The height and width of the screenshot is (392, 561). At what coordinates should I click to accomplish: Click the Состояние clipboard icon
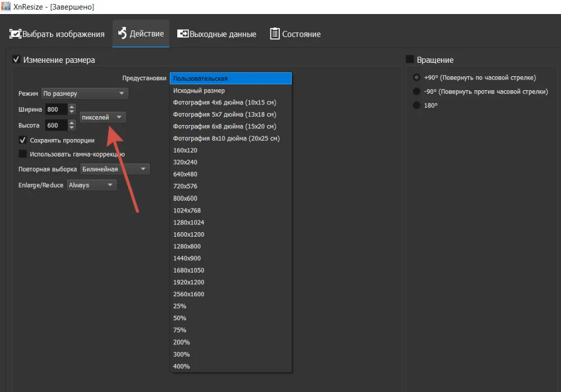pos(275,34)
